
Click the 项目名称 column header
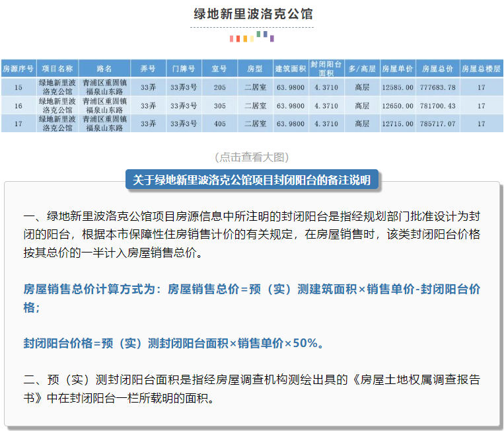[57, 69]
